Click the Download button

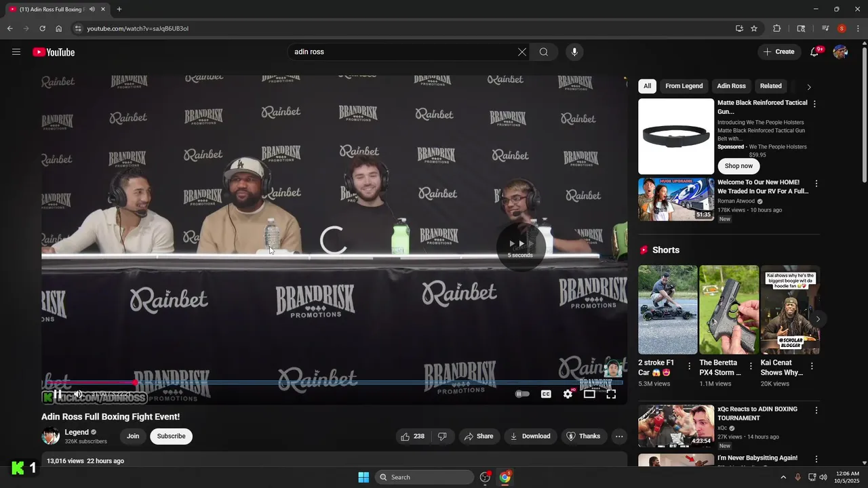point(530,436)
